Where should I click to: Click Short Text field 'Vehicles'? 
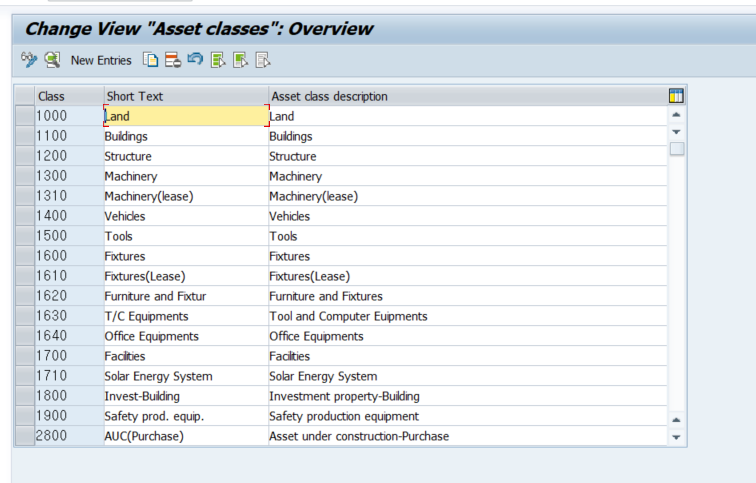click(186, 216)
